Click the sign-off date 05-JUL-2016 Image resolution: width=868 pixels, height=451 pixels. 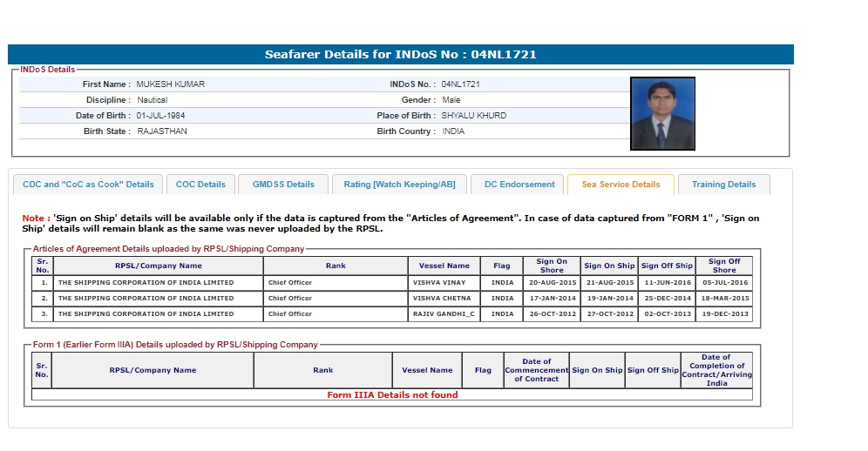[x=723, y=283]
